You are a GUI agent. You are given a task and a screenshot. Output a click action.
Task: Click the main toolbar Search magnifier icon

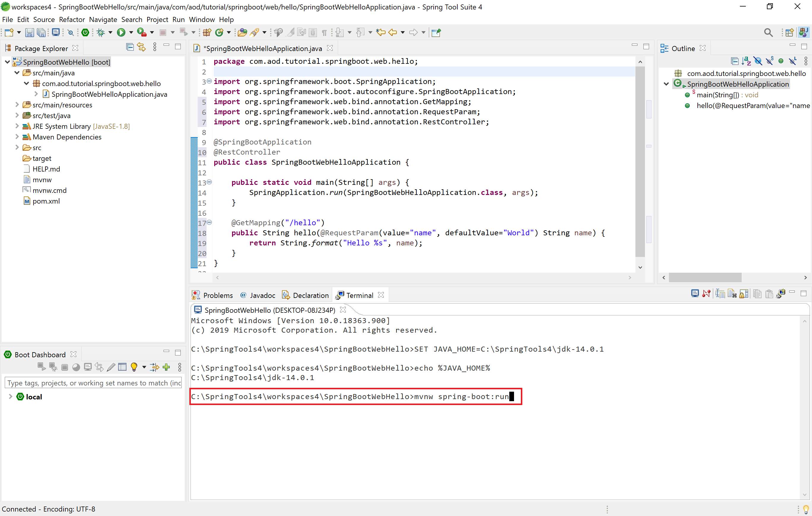[768, 32]
